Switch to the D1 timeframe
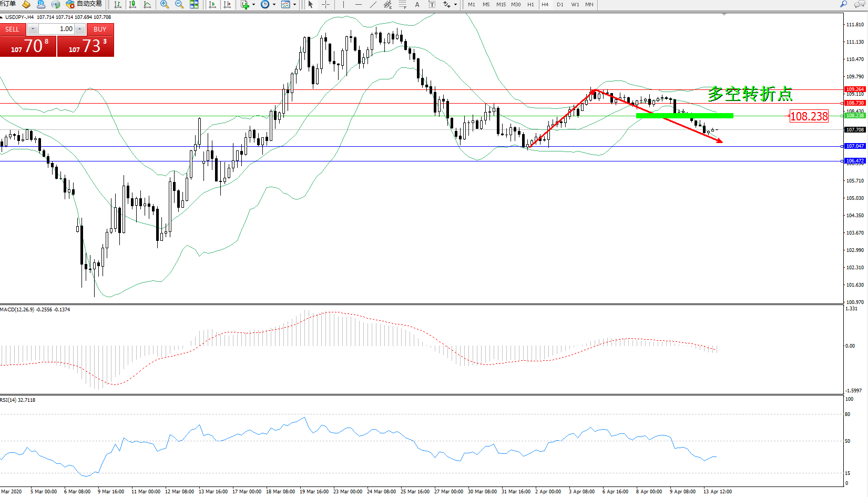 [x=560, y=5]
